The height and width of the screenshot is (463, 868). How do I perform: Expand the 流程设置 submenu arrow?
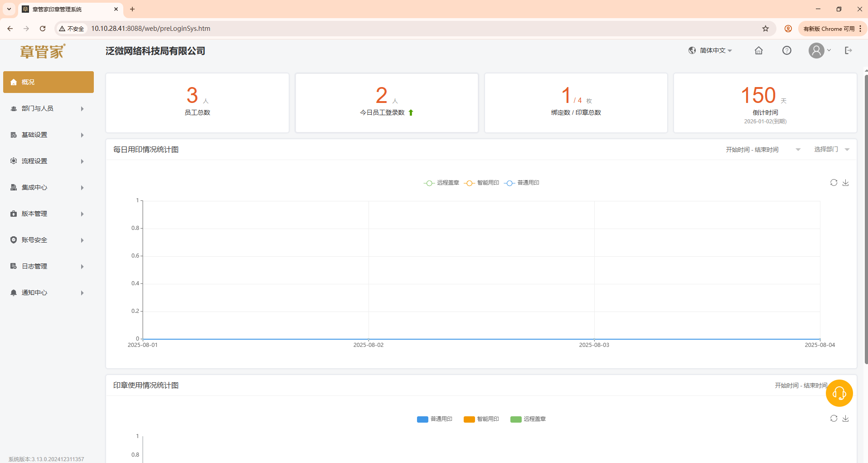[82, 161]
